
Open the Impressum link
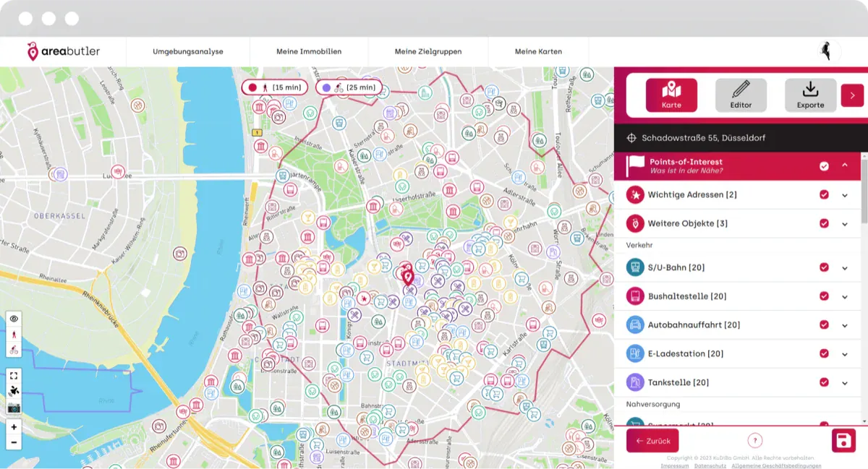674,466
